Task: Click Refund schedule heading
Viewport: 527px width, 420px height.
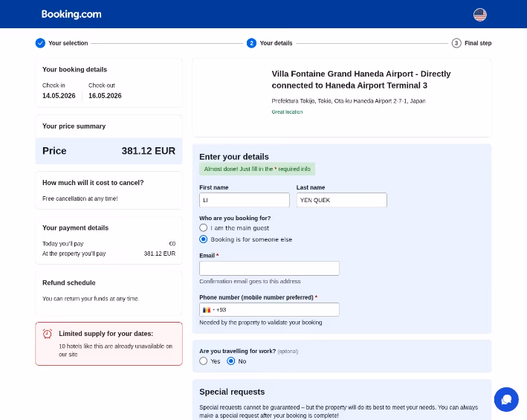Action: [69, 283]
